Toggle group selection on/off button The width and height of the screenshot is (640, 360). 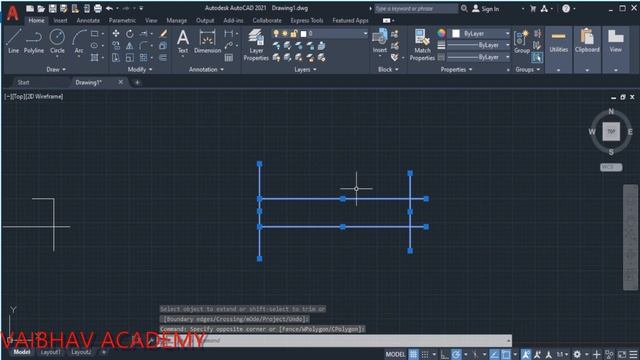537,58
